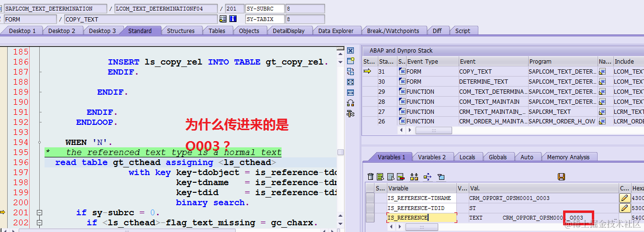The image size is (644, 232).
Task: Click stack table horizontal scroll right arrow
Action: (410, 130)
